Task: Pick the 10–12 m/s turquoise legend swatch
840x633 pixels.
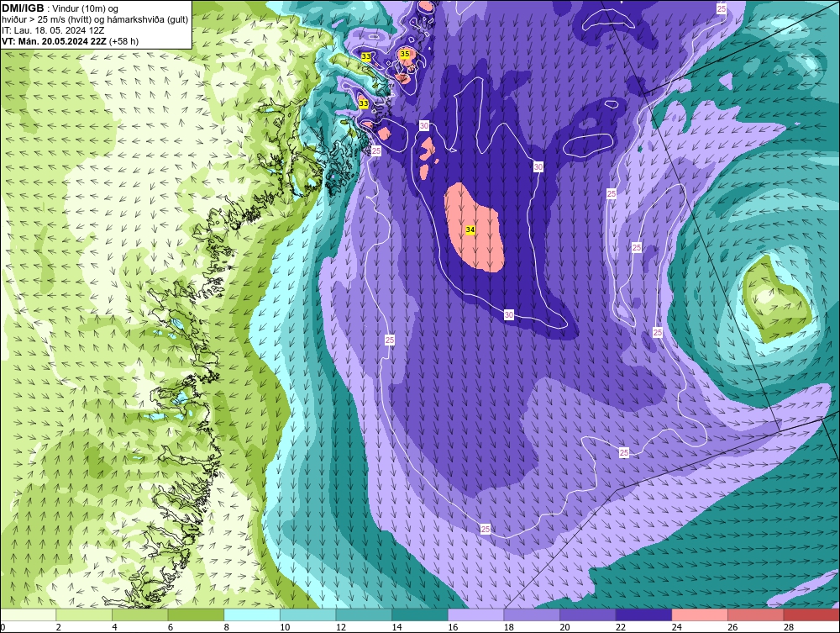Action: coord(308,615)
